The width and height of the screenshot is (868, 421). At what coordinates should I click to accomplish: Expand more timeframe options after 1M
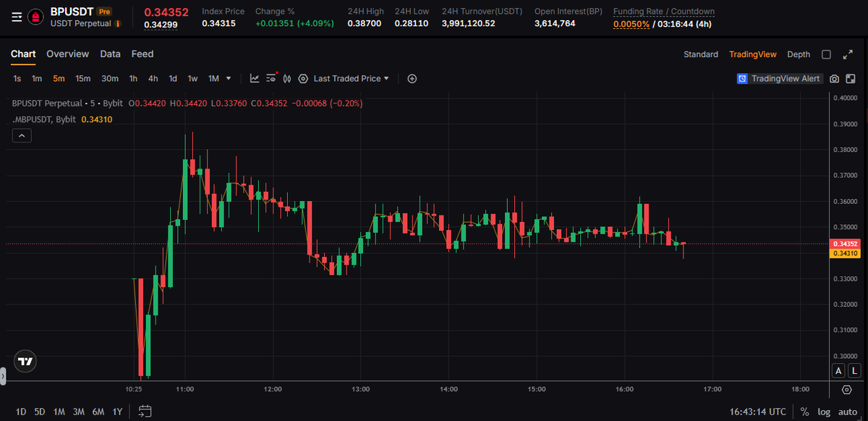[229, 79]
